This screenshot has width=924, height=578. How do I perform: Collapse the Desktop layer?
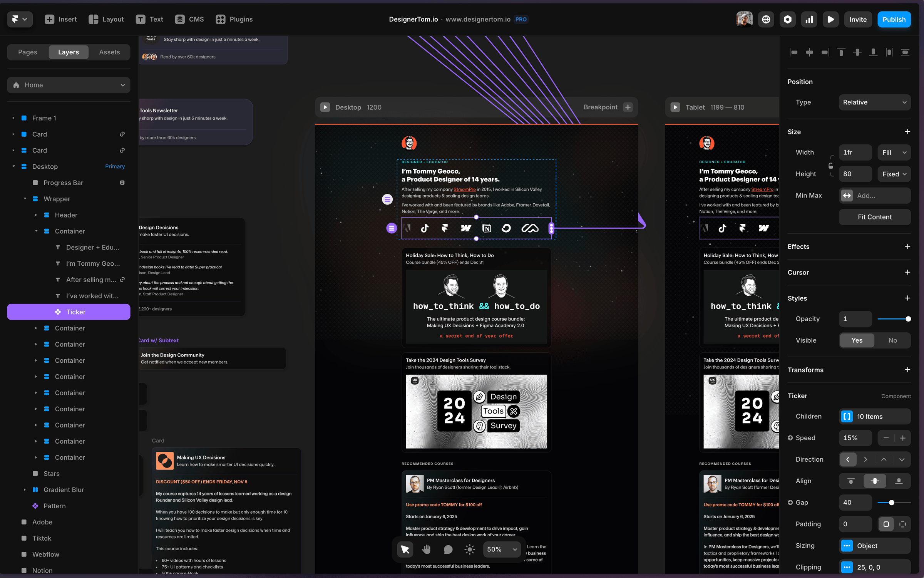click(x=13, y=166)
